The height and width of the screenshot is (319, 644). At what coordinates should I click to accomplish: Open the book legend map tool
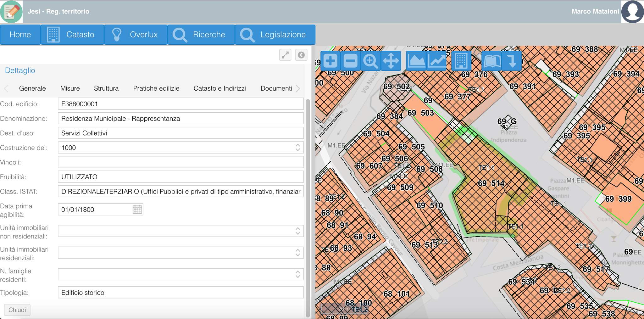pos(491,61)
